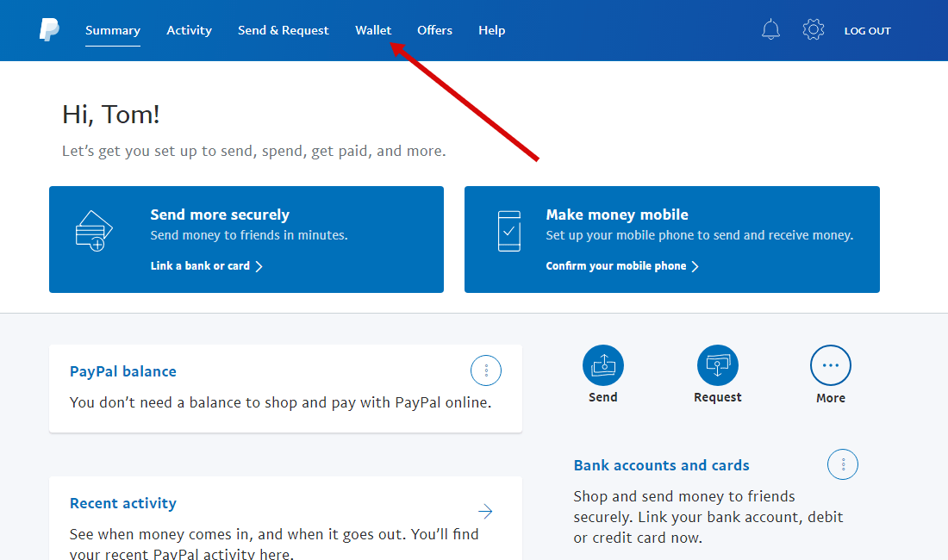The image size is (948, 560).
Task: Open the More actions icon
Action: pos(830,365)
